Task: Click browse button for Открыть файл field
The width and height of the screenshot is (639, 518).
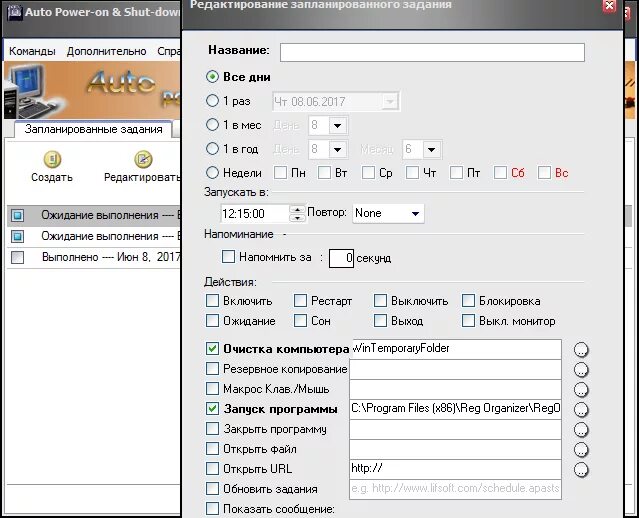Action: 581,450
